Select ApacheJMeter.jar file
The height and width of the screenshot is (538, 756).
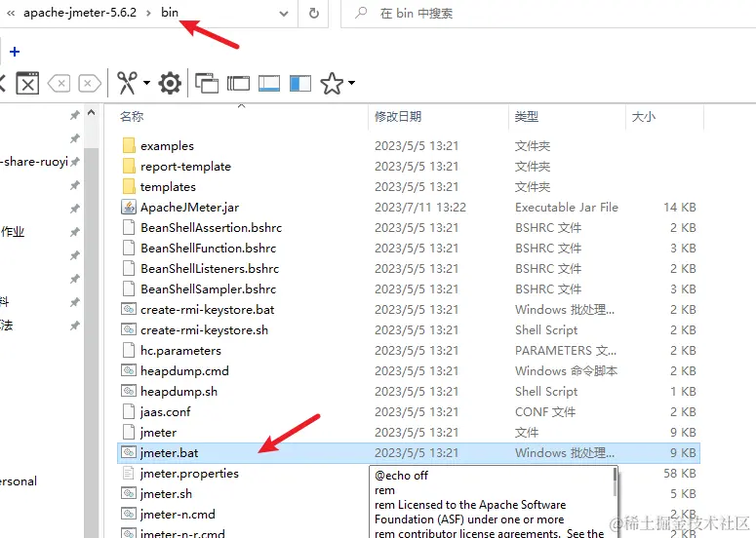(189, 208)
